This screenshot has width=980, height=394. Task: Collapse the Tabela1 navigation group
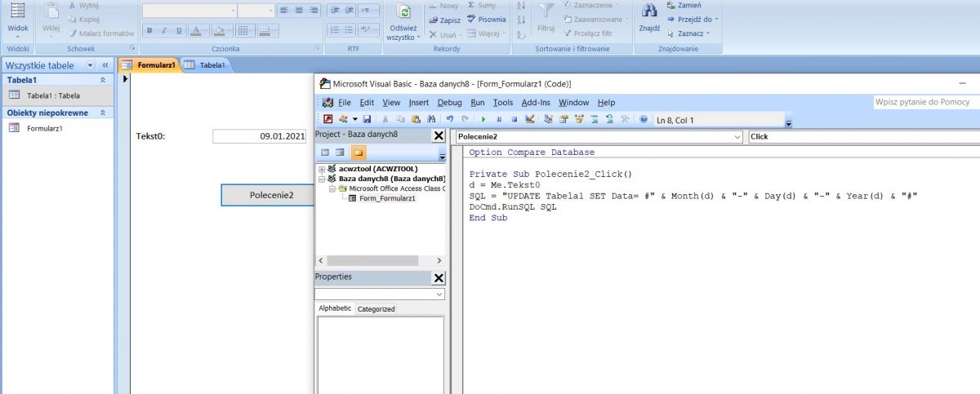coord(102,81)
